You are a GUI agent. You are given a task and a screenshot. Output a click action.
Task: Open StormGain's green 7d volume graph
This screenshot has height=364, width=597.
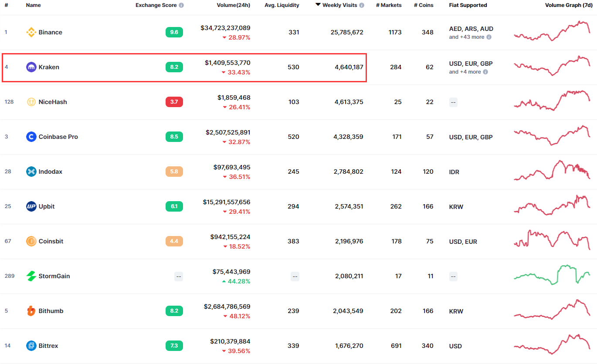point(552,275)
